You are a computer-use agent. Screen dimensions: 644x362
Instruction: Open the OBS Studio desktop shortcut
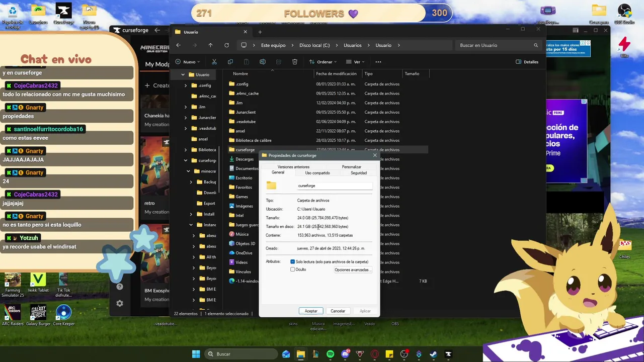point(624,15)
